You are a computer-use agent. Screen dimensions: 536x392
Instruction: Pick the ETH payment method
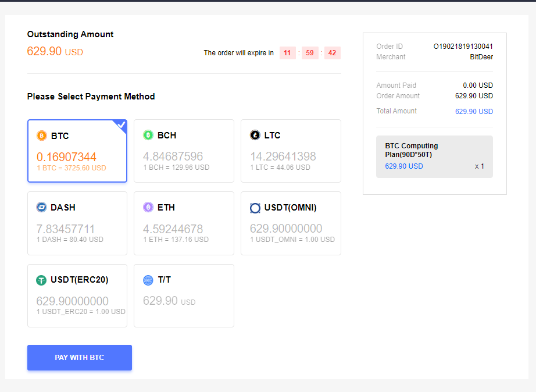[x=184, y=223]
